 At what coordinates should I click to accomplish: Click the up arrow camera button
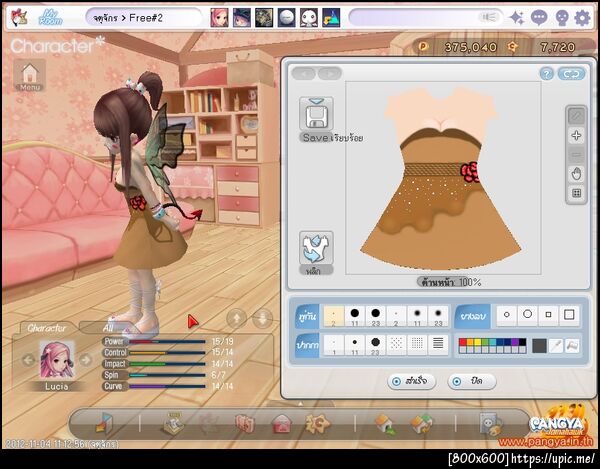point(236,318)
